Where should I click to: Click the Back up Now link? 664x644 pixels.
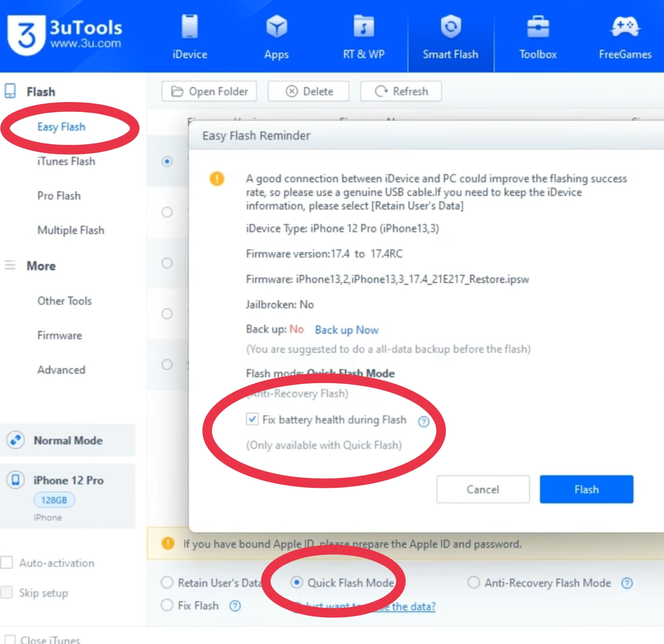[x=347, y=330]
